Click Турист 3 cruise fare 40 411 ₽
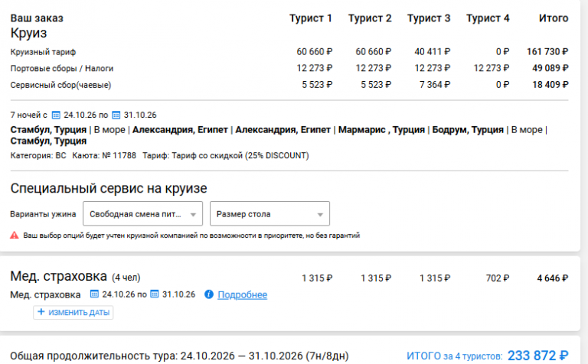Screen dimensions: 588x364 pyautogui.click(x=432, y=52)
